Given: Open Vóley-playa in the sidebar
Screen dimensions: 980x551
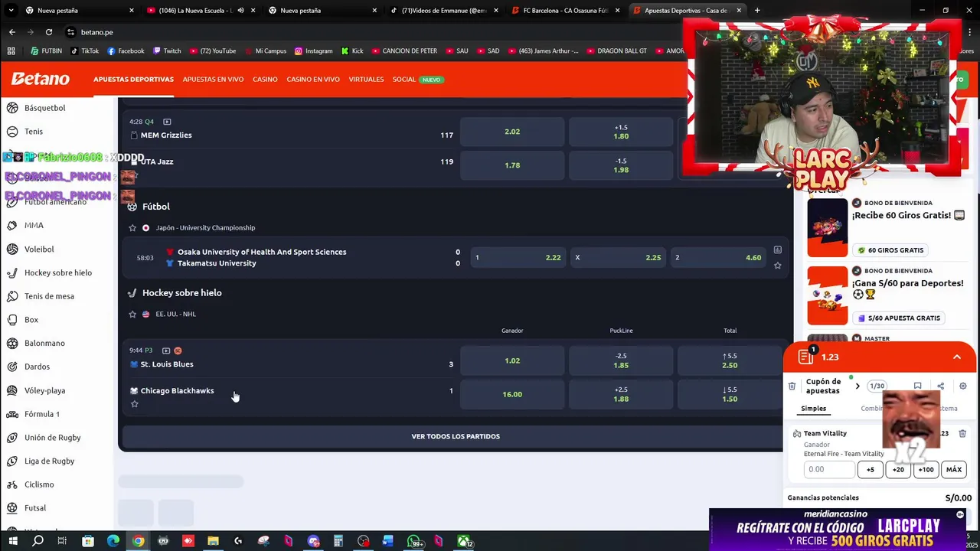Looking at the screenshot, I should 44,391.
